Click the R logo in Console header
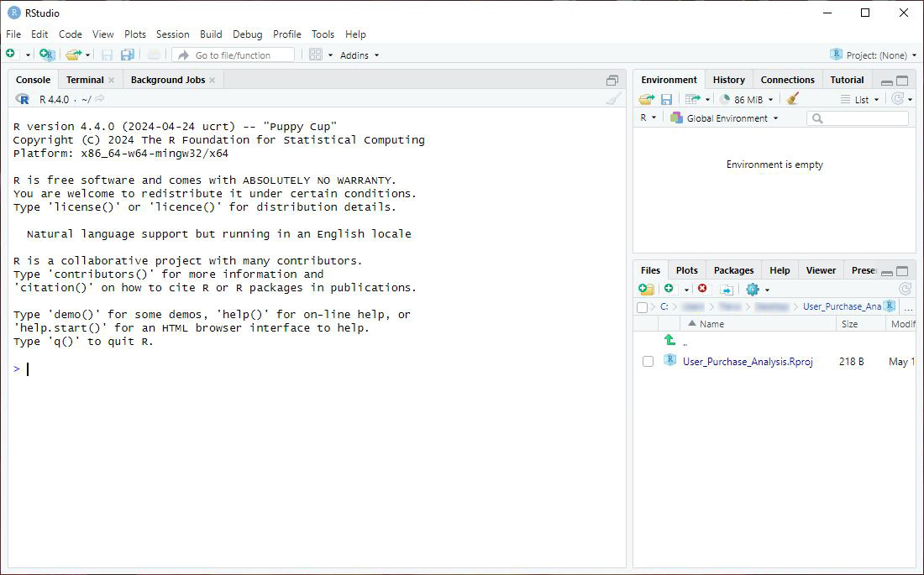The width and height of the screenshot is (924, 575). click(23, 99)
